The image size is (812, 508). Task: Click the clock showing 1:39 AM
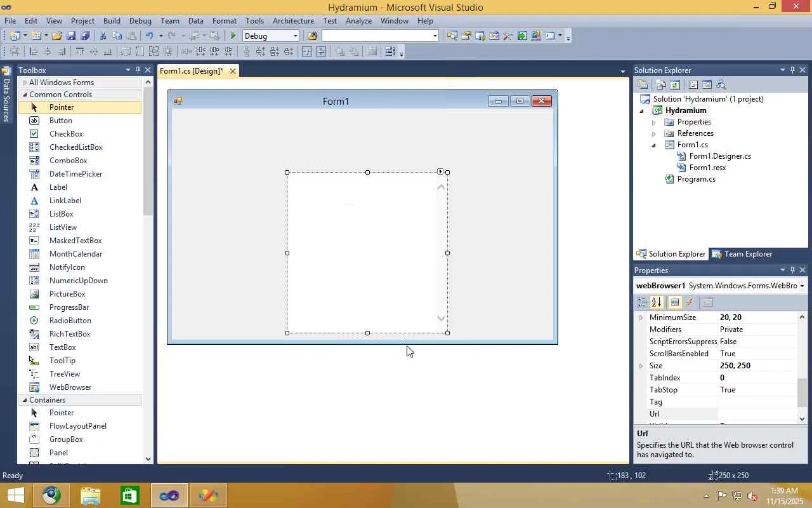784,491
